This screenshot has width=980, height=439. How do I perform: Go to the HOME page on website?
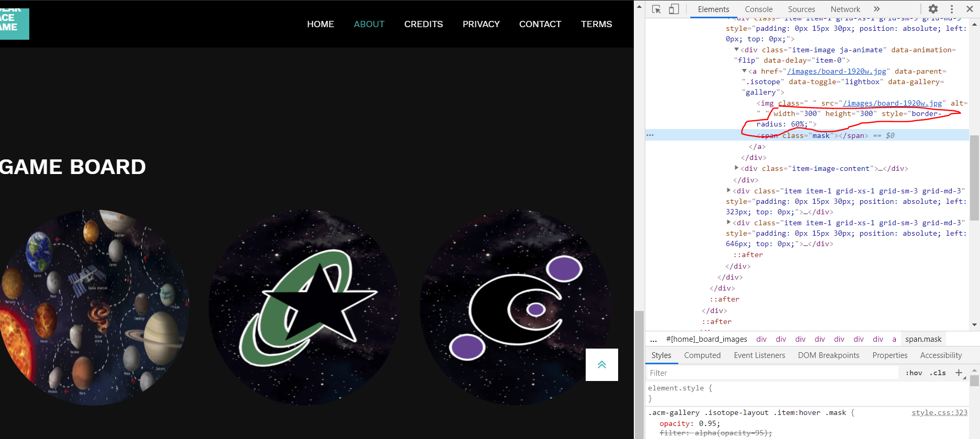(x=321, y=24)
